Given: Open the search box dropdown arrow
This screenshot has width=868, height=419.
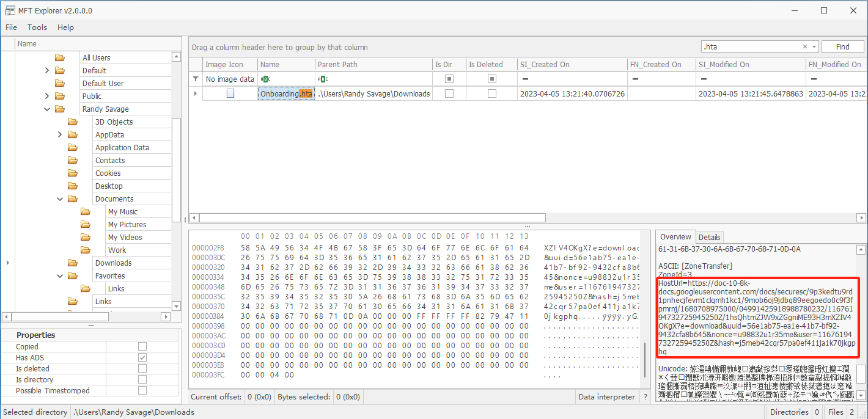Looking at the screenshot, I should click(x=814, y=46).
